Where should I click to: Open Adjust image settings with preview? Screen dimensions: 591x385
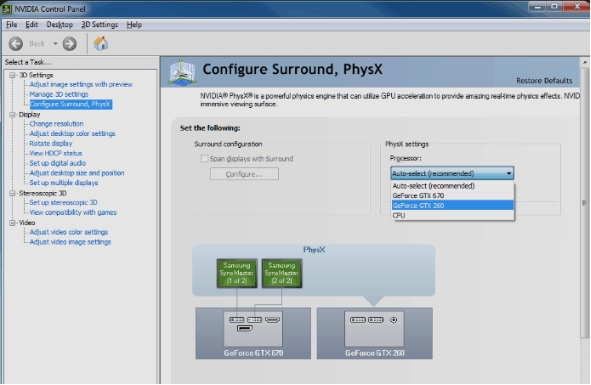[x=81, y=84]
